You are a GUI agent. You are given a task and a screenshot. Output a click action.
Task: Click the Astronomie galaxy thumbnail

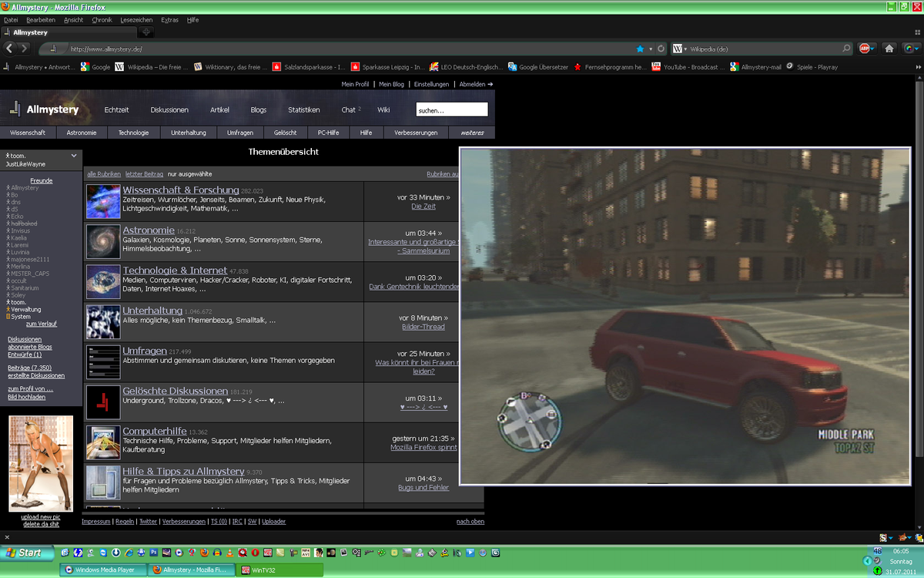103,242
